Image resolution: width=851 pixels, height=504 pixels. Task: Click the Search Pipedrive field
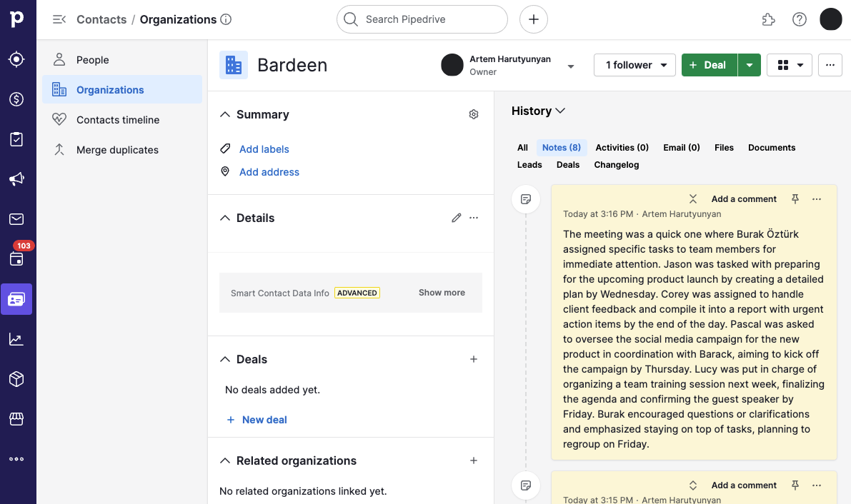[422, 19]
